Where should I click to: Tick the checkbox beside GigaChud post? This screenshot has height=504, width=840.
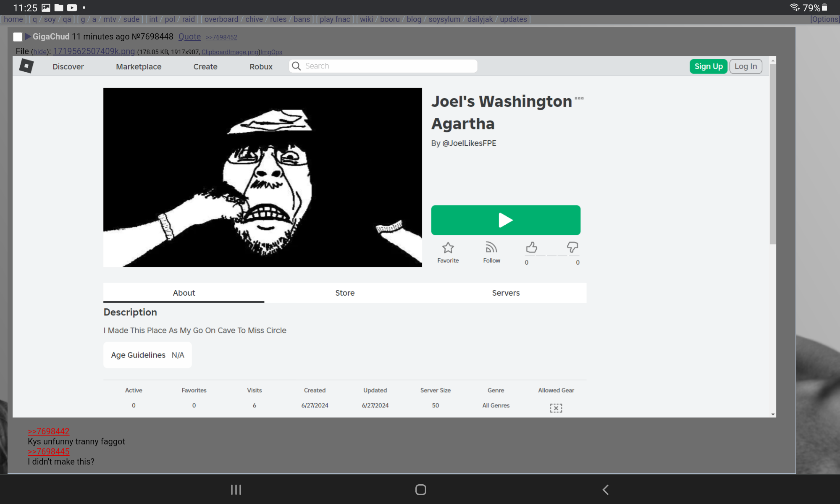tap(18, 37)
